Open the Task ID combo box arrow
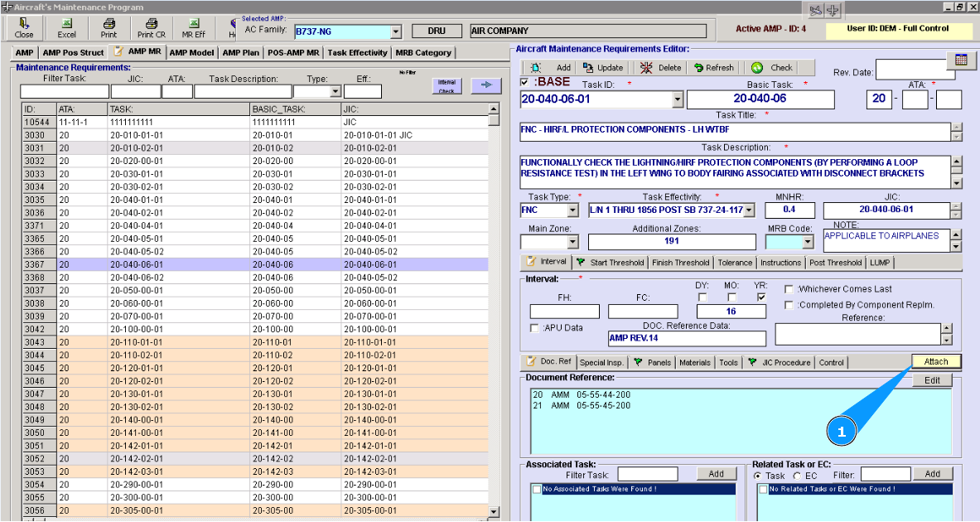980x522 pixels. coord(678,100)
